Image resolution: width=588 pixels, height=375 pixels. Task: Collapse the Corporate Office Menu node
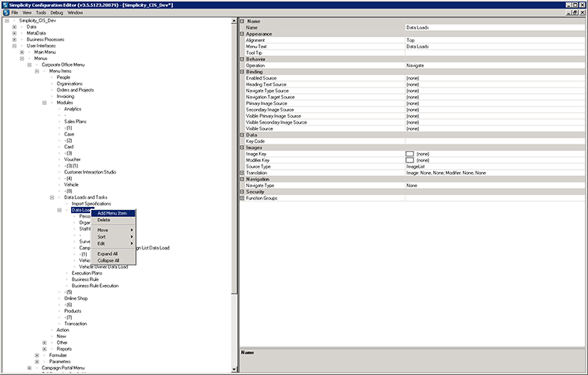(x=29, y=65)
